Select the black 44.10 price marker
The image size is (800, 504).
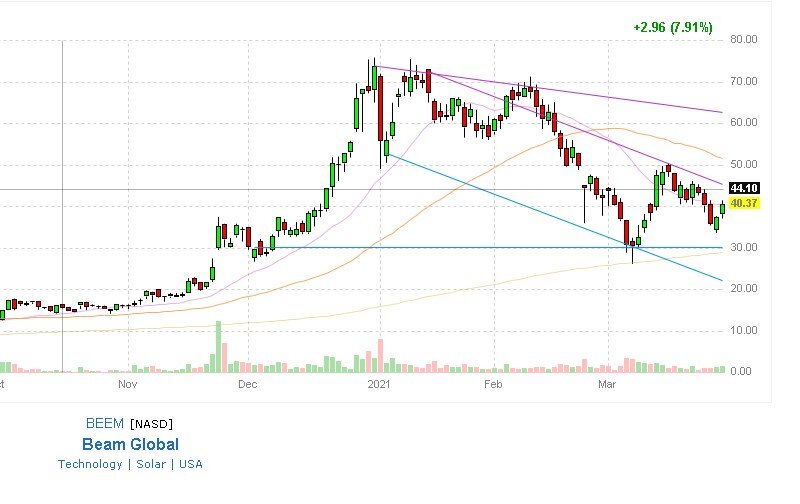tap(744, 188)
